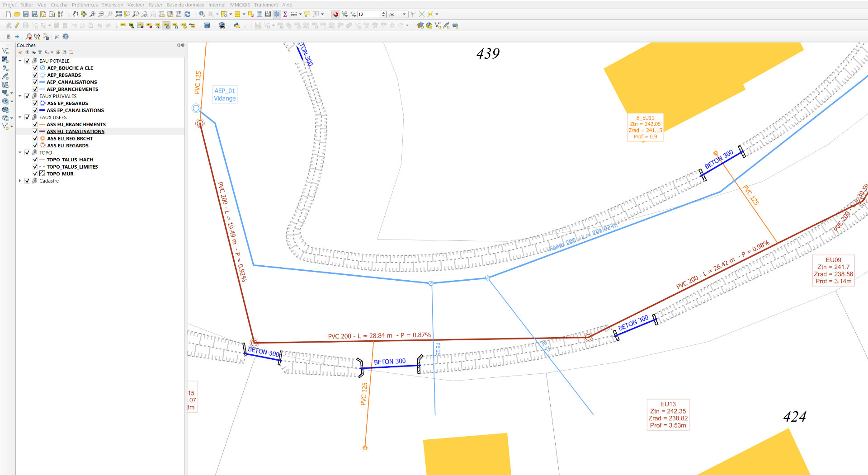
Task: Toggle visibility of the EAUX PLUVIALES group
Action: (27, 96)
